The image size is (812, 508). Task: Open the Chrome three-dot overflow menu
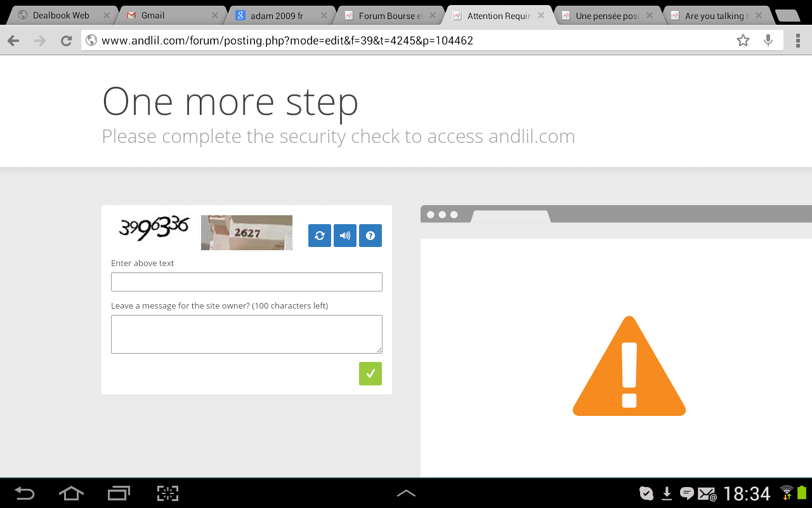[x=798, y=41]
